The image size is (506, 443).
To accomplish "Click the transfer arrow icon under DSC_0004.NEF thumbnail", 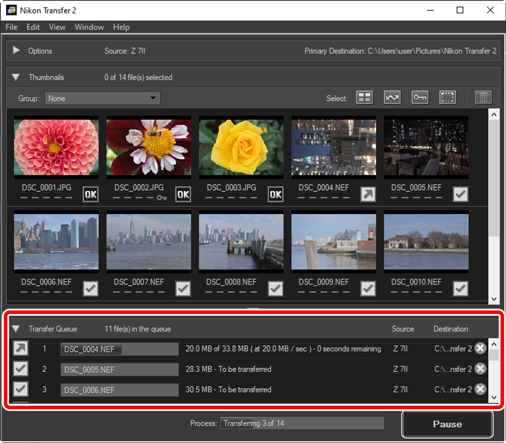I will [x=368, y=194].
